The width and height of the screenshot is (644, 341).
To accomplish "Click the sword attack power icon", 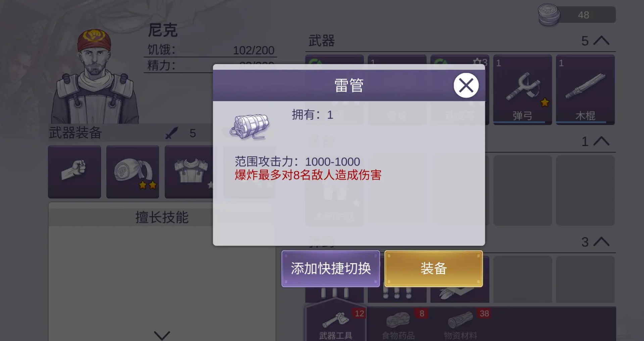I will (171, 133).
